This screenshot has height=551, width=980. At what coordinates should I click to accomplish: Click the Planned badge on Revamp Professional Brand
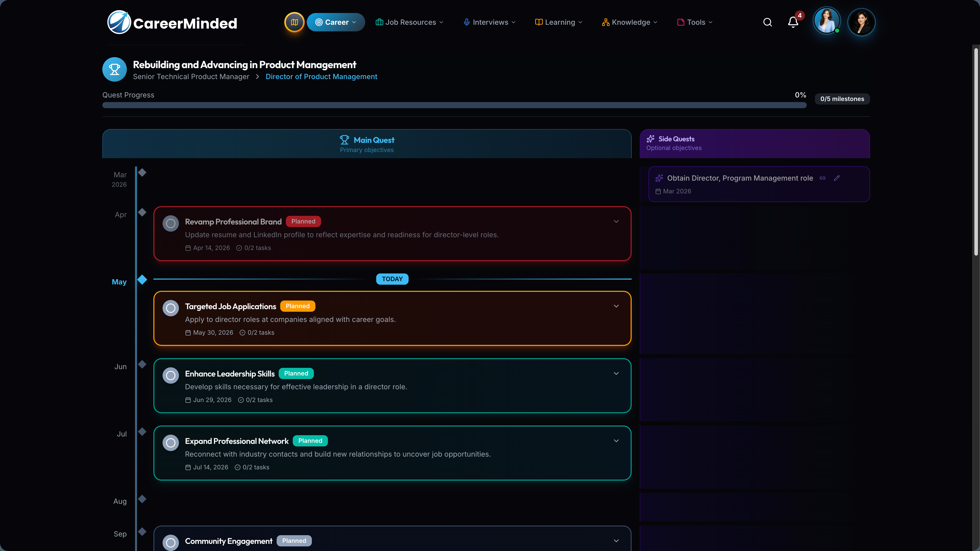[x=303, y=221]
